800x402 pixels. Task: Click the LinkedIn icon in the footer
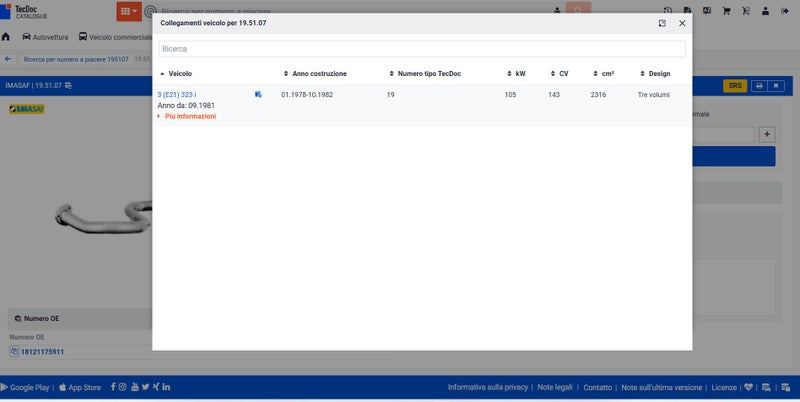click(166, 387)
